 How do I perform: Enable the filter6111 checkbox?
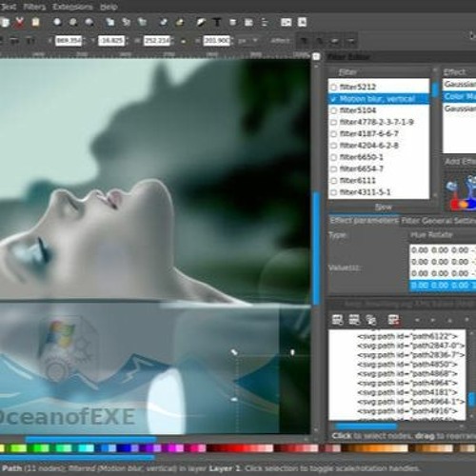pyautogui.click(x=333, y=181)
